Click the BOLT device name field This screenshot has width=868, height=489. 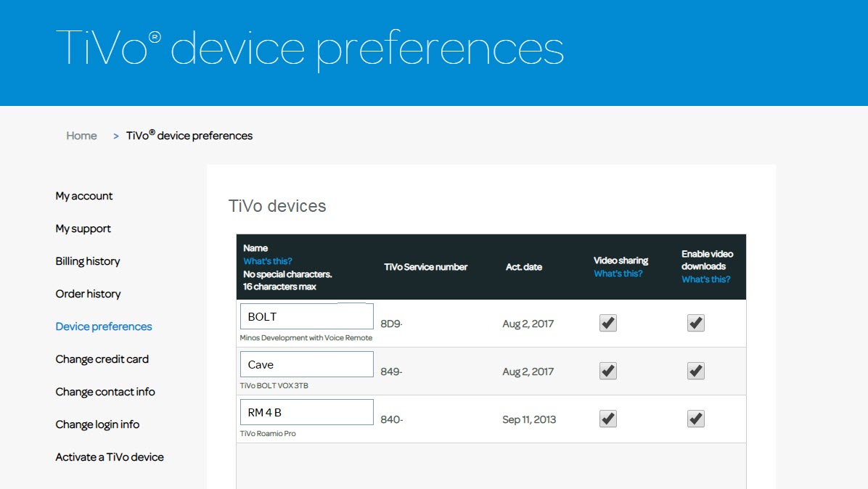(x=307, y=316)
